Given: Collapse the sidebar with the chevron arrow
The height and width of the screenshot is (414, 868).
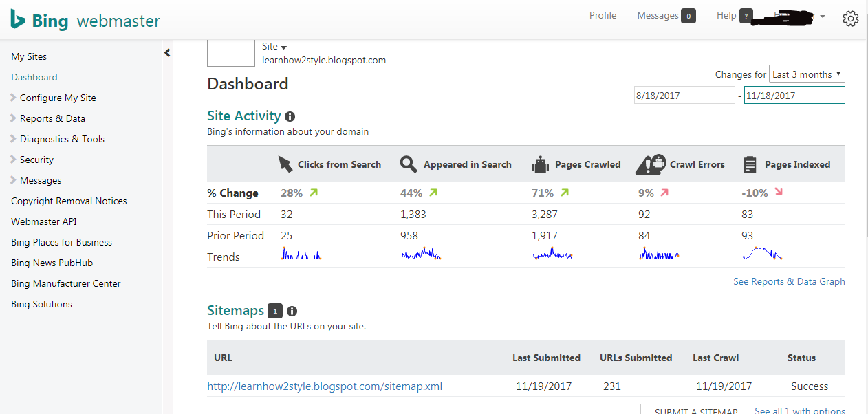Looking at the screenshot, I should click(x=167, y=52).
